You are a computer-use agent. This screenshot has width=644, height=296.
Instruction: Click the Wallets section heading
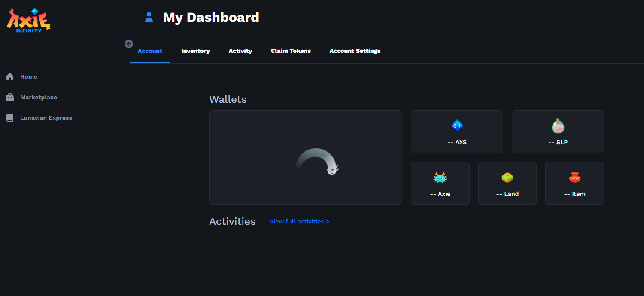[228, 99]
